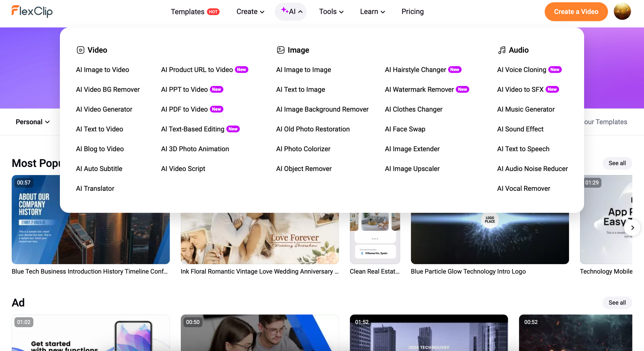Click See all for Ad section
644x351 pixels.
pos(617,302)
